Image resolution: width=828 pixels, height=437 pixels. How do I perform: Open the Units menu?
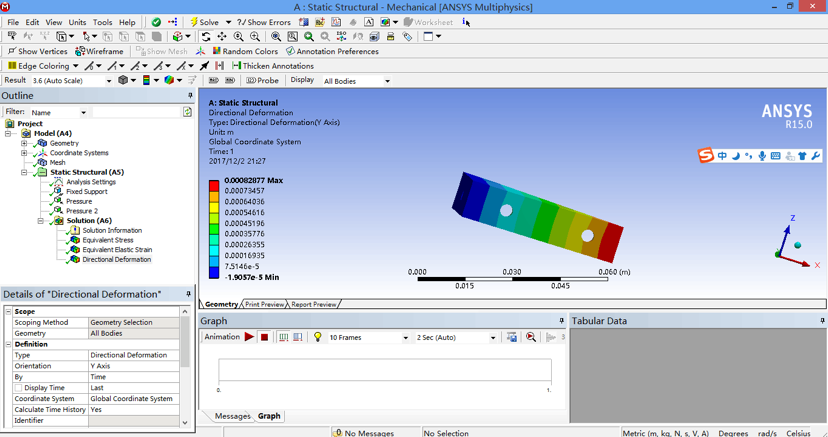77,22
